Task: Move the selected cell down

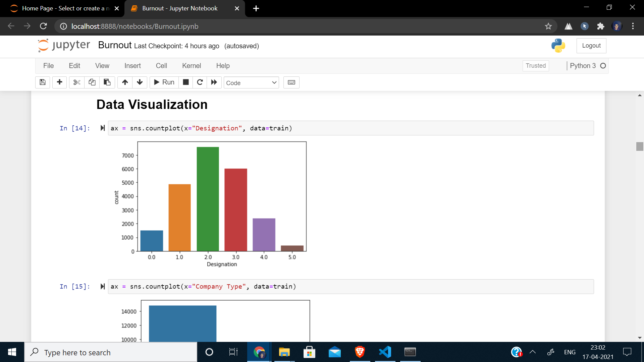Action: point(140,82)
